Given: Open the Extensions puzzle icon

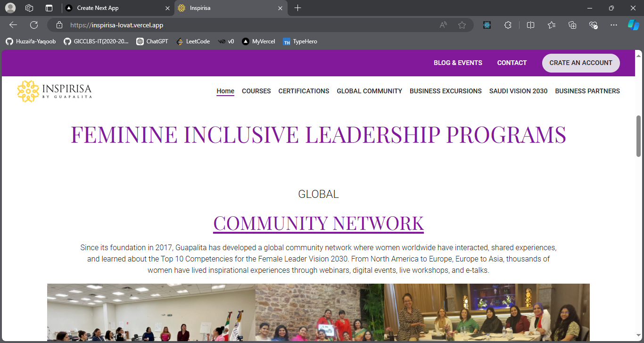Looking at the screenshot, I should pyautogui.click(x=508, y=25).
